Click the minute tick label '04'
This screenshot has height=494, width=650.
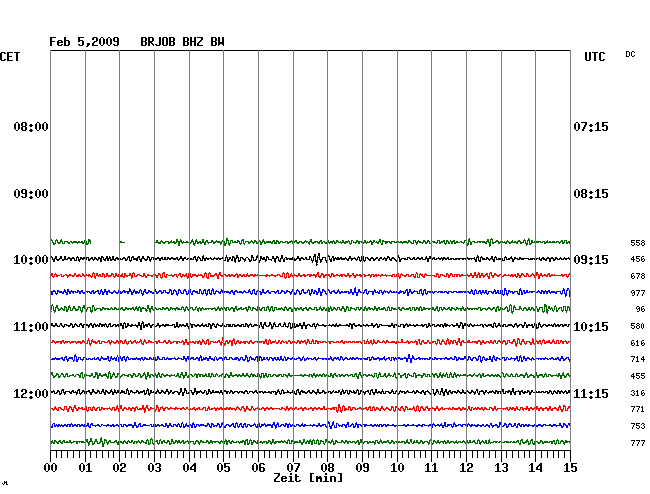[x=189, y=468]
